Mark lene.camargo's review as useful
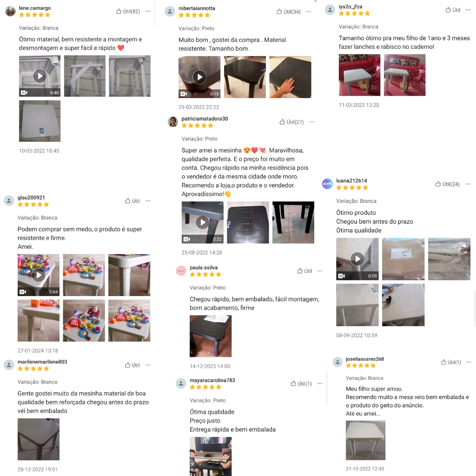 click(128, 12)
